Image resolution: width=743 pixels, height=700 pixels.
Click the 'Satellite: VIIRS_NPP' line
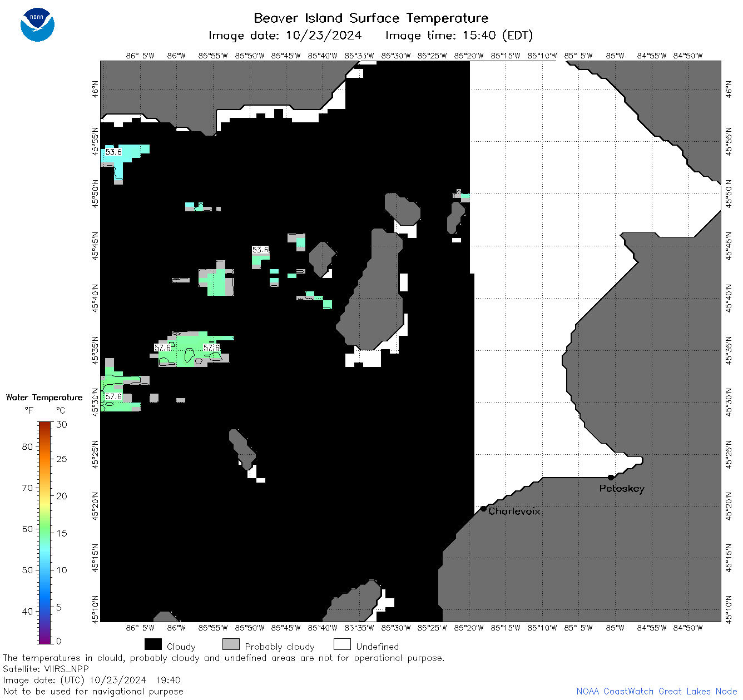[46, 669]
